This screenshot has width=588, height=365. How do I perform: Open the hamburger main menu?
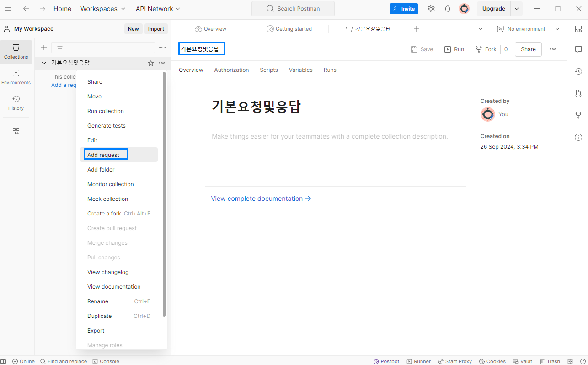pos(8,9)
